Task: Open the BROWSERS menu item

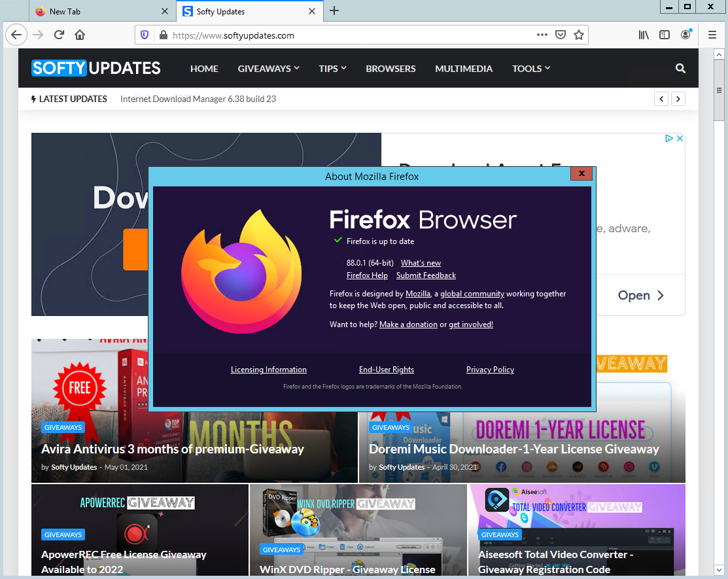Action: click(x=390, y=69)
